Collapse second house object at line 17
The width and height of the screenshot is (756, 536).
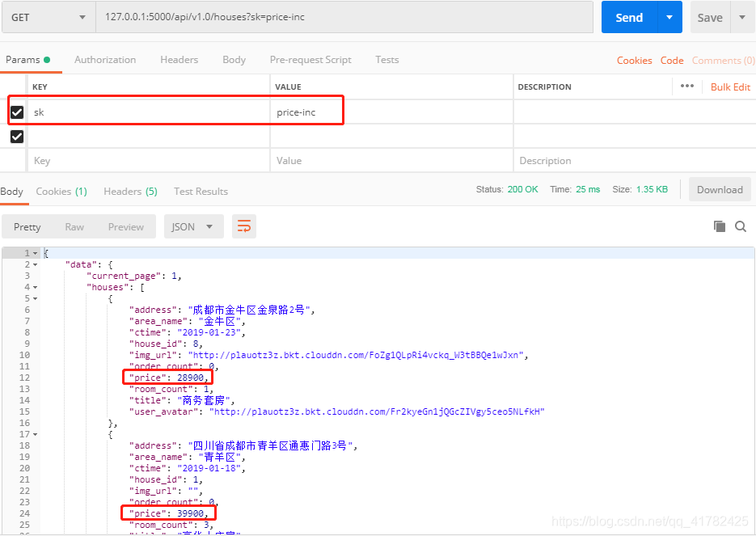(36, 434)
